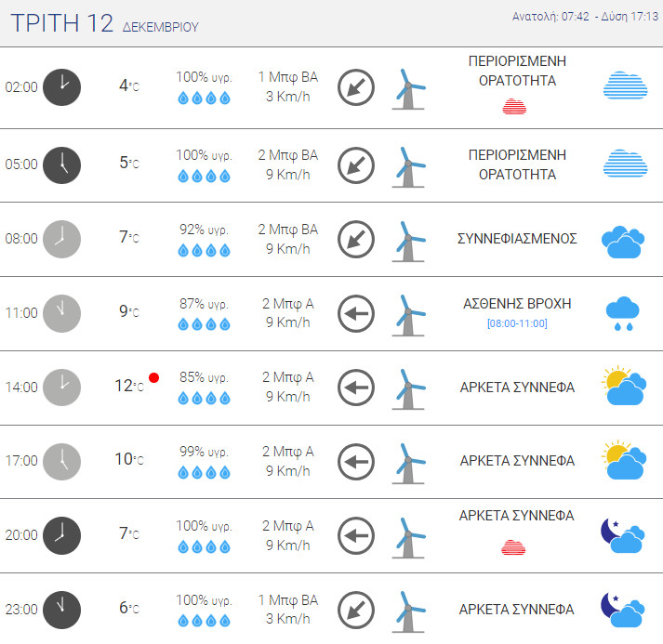Click the rain cloud icon at 11:00
Screen dimensions: 663x644
tap(622, 314)
